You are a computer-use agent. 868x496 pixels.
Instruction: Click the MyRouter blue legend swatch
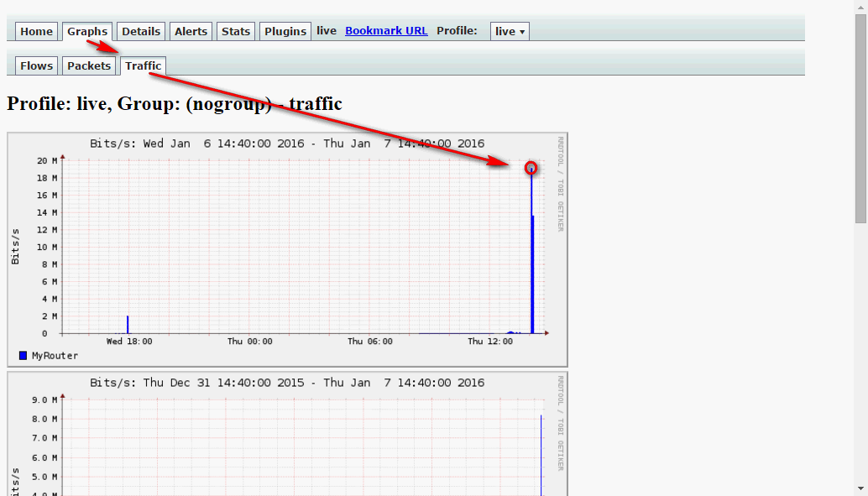[x=24, y=355]
